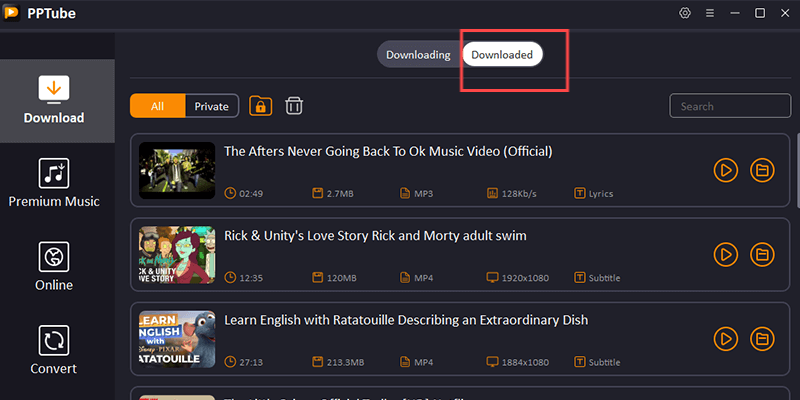Click the Ratatouille video thumbnail

[176, 338]
